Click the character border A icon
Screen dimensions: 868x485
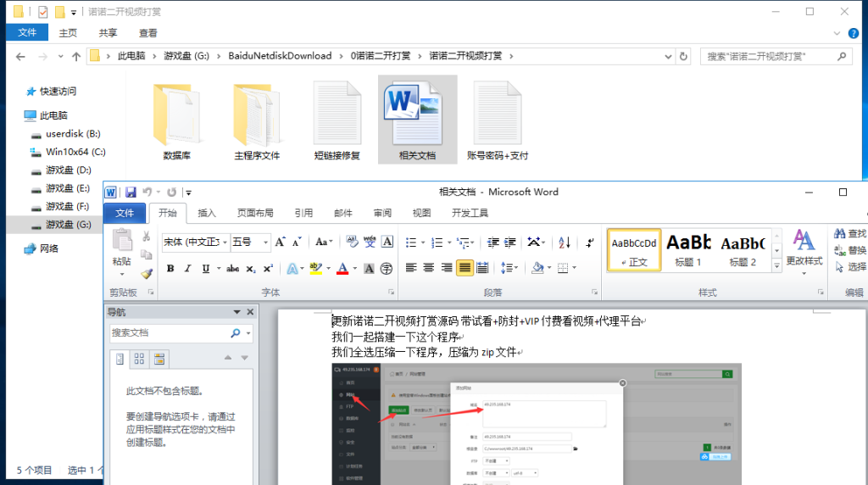[387, 242]
